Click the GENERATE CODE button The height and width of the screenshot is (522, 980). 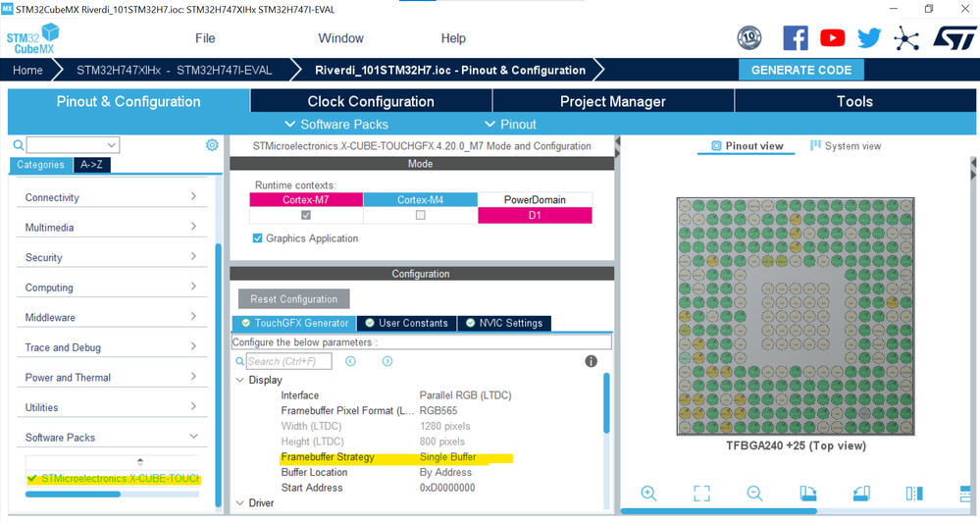click(x=801, y=70)
